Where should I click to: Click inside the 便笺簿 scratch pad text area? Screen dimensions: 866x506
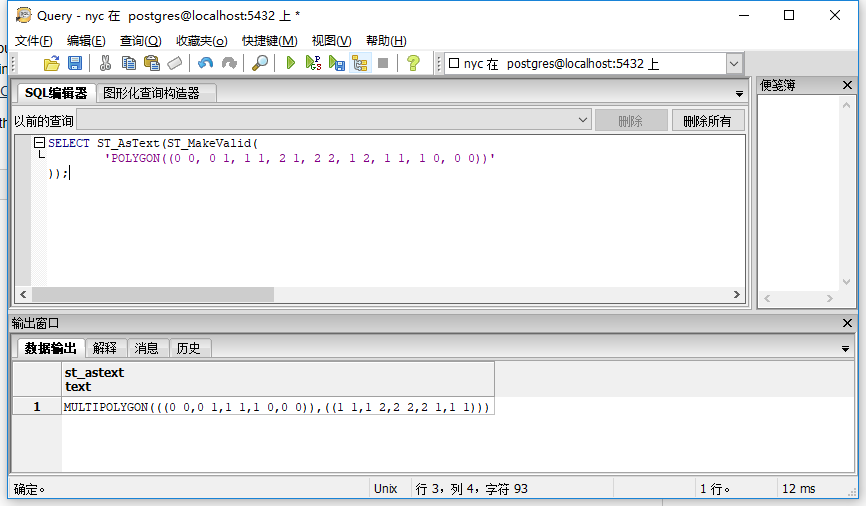[x=799, y=193]
